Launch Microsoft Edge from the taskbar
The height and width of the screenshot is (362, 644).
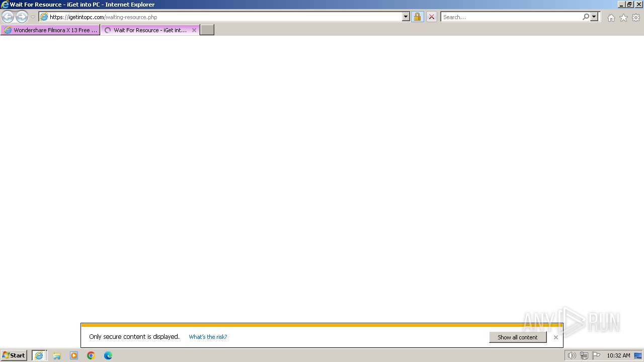(x=108, y=355)
